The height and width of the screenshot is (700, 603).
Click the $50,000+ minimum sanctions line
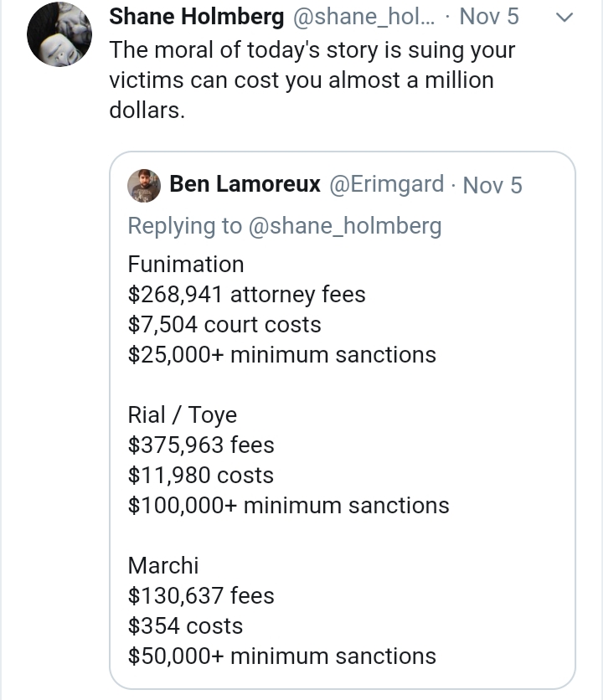[x=282, y=656]
